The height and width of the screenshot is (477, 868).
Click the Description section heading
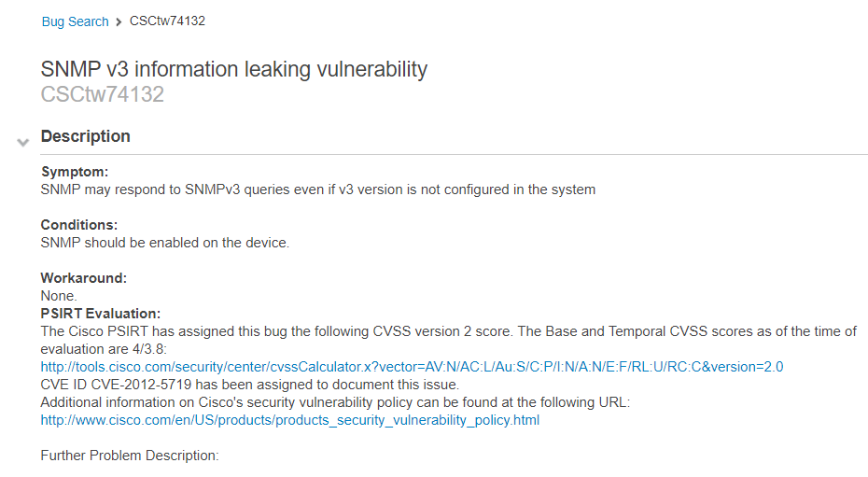[x=86, y=136]
